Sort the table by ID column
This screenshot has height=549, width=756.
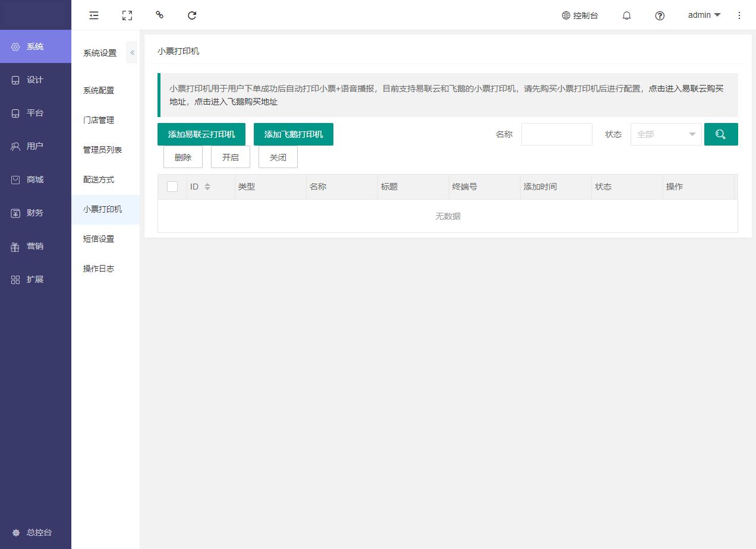click(x=207, y=187)
